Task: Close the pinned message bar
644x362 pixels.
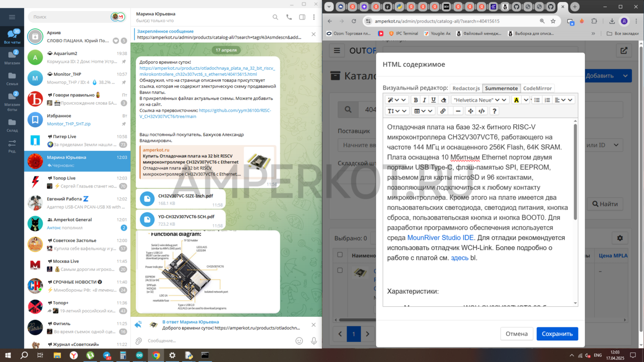Action: (313, 34)
